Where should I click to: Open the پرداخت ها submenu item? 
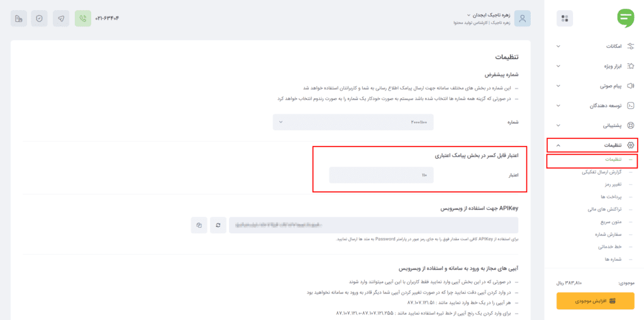point(610,197)
